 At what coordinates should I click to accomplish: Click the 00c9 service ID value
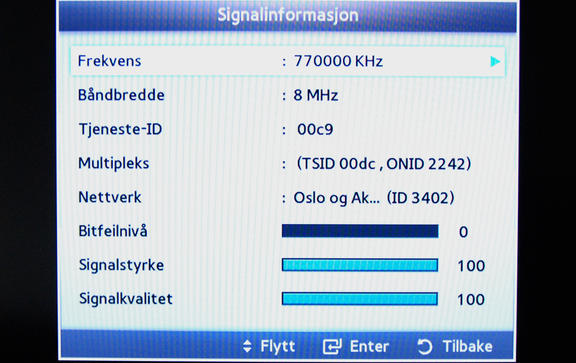pyautogui.click(x=315, y=129)
